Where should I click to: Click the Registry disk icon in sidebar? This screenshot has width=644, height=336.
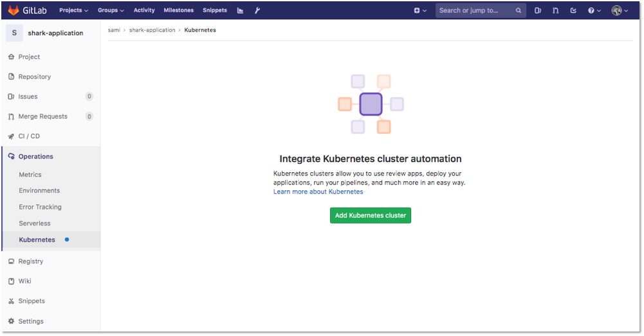click(x=11, y=261)
